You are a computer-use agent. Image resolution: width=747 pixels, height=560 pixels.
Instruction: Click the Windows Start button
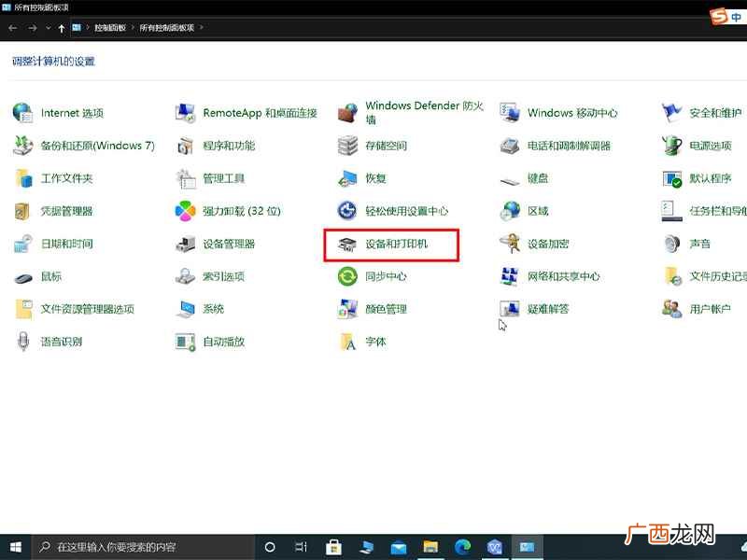tap(15, 547)
